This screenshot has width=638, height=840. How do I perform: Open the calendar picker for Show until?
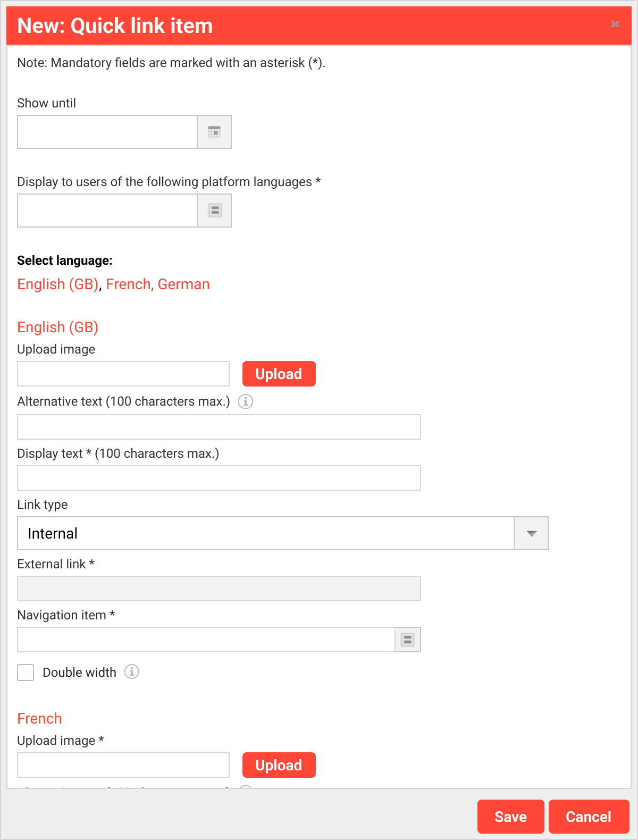(x=214, y=132)
